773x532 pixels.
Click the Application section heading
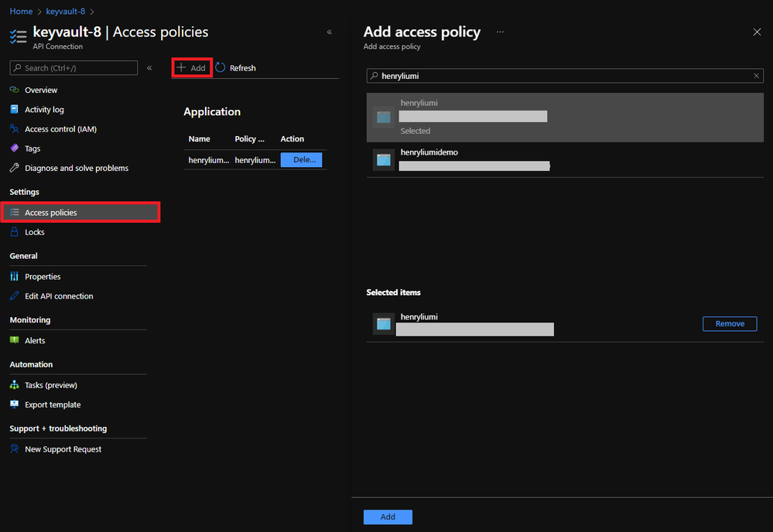click(x=212, y=112)
